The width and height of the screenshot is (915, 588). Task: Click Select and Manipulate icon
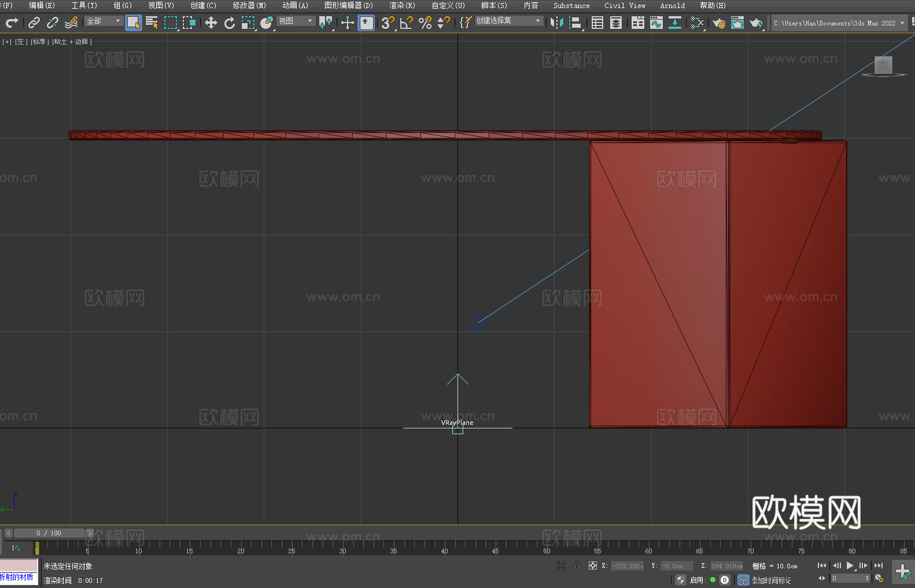coord(347,23)
